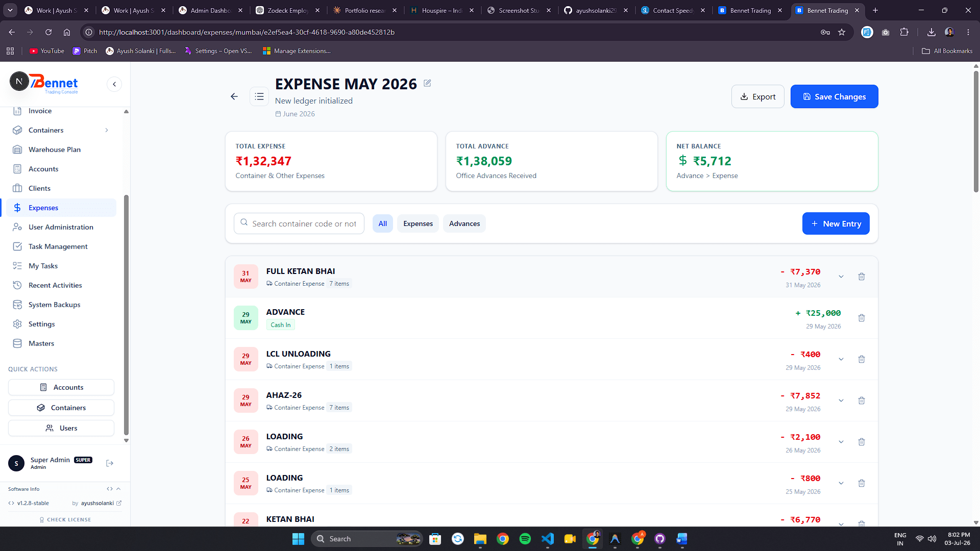Screen dimensions: 980x551
Task: Click the CHECK LICENSE link
Action: click(65, 519)
